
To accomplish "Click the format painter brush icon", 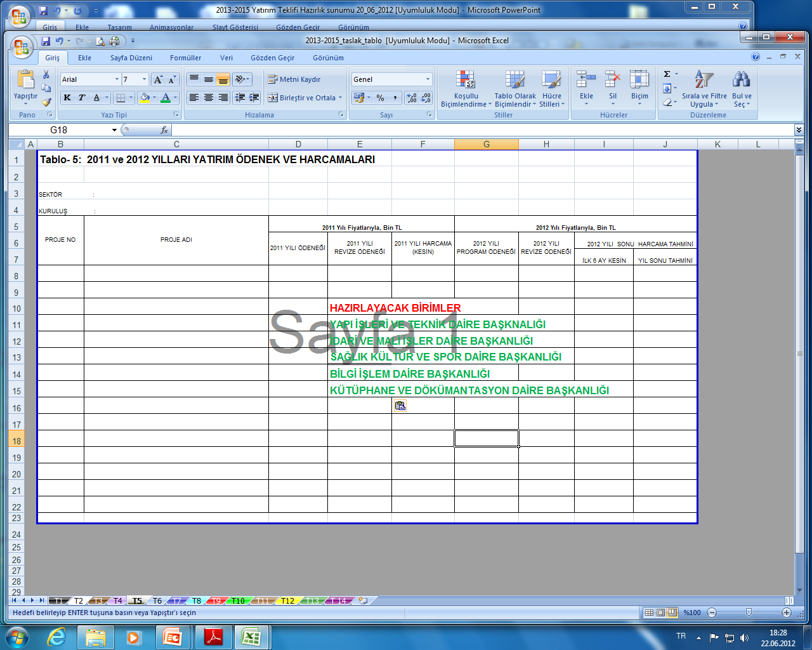I will 46,102.
